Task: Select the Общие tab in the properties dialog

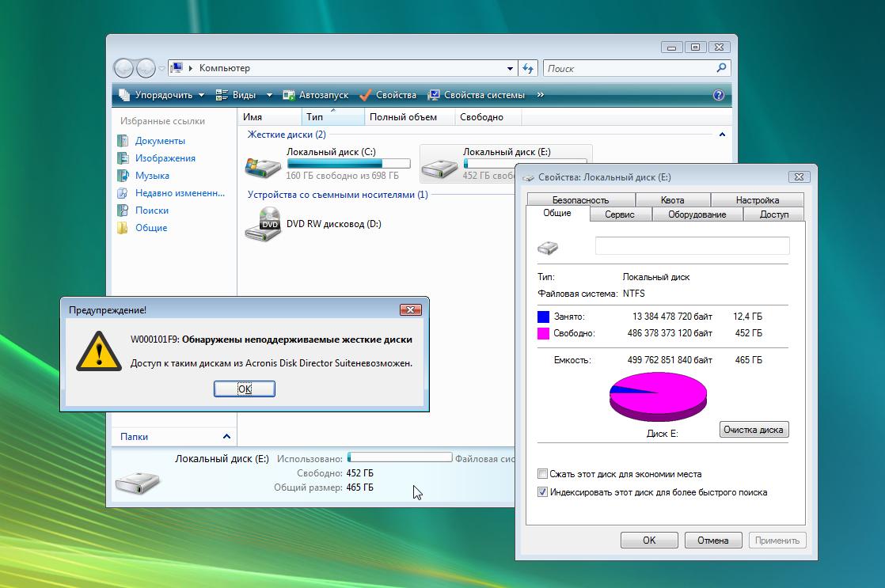Action: tap(557, 213)
